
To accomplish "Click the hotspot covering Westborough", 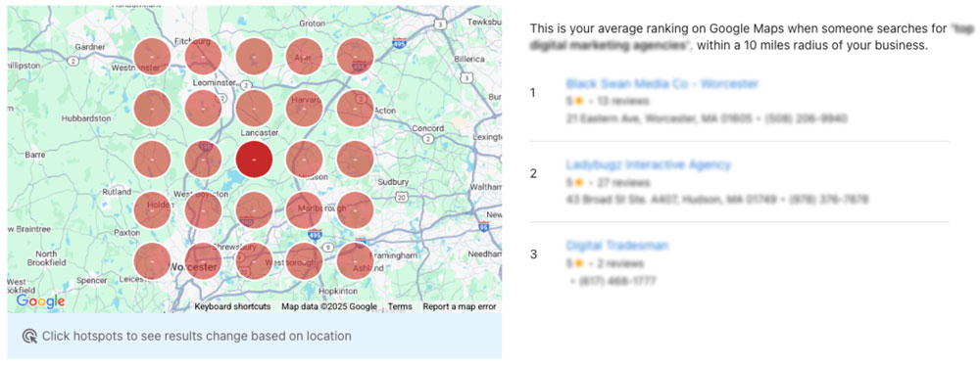I will click(305, 261).
